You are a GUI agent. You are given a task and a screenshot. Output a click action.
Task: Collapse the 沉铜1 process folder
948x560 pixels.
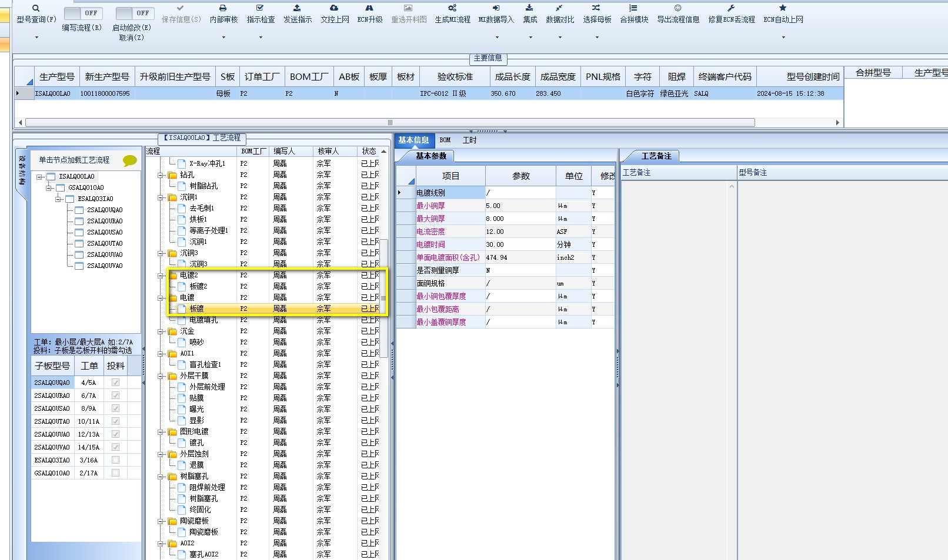coord(161,197)
